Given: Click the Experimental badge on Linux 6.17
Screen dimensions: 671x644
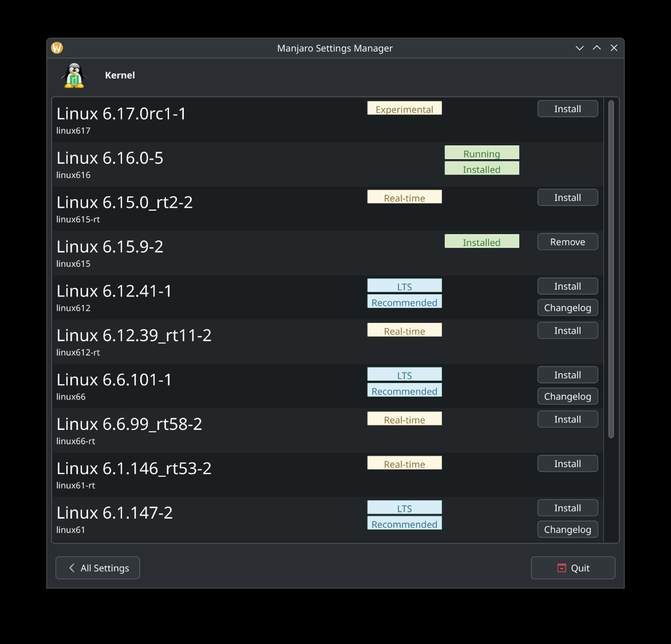Looking at the screenshot, I should click(404, 109).
